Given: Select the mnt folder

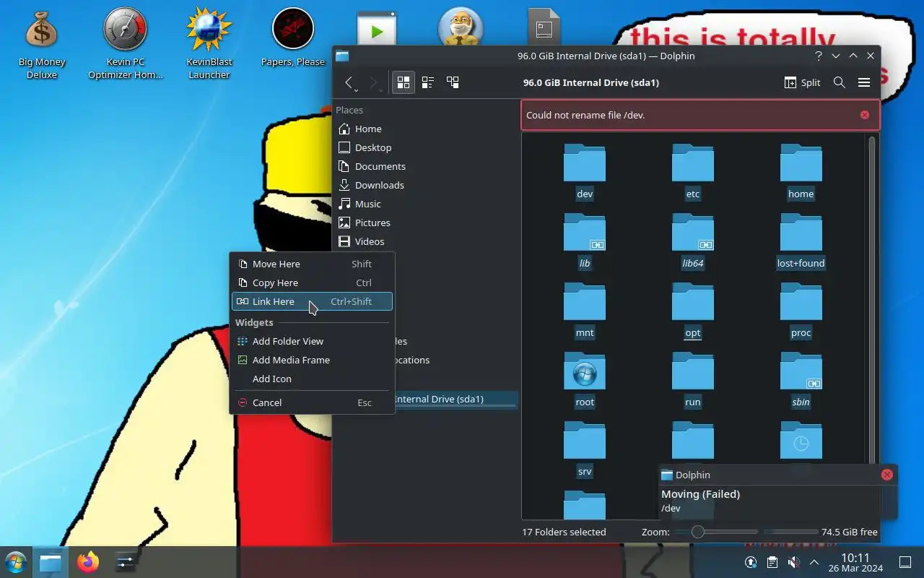Looking at the screenshot, I should click(585, 311).
